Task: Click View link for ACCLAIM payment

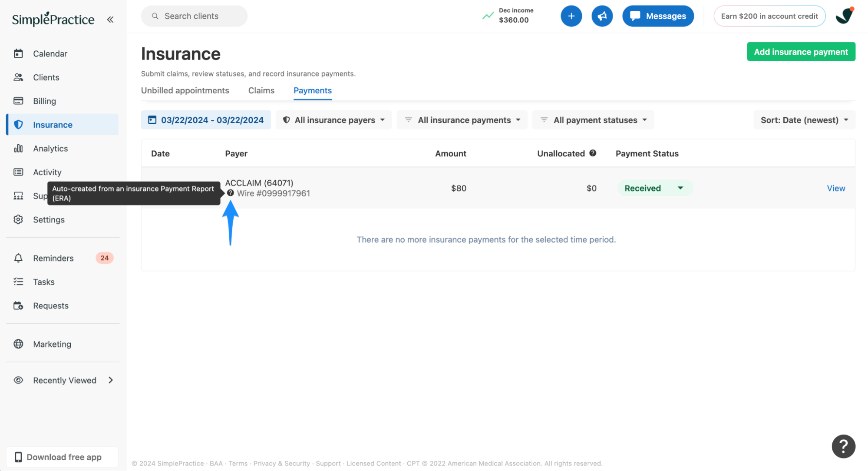Action: 836,188
